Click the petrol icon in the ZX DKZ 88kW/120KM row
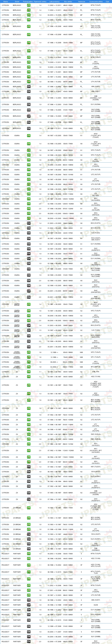The width and height of the screenshot is (112, 644). (x=29, y=434)
